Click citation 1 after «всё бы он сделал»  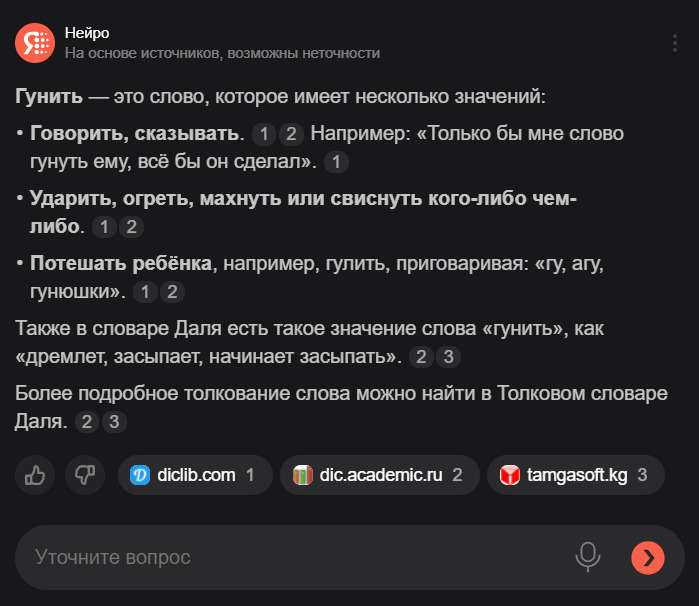[337, 162]
